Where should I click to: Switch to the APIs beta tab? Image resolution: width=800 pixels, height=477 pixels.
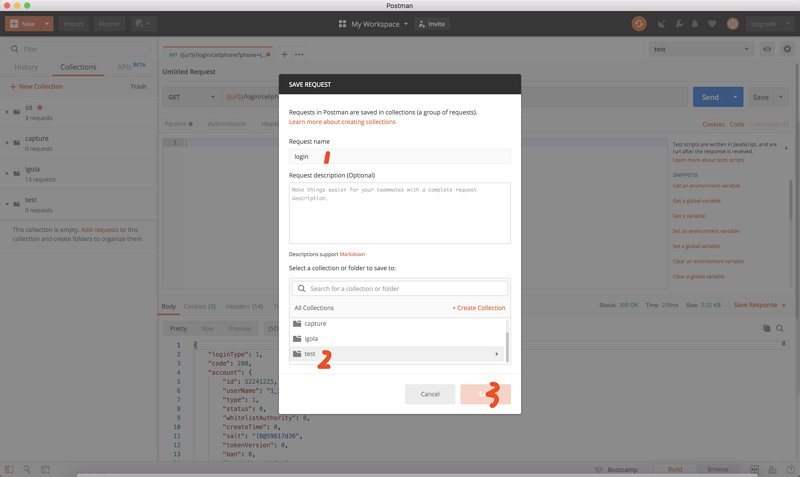pyautogui.click(x=131, y=66)
